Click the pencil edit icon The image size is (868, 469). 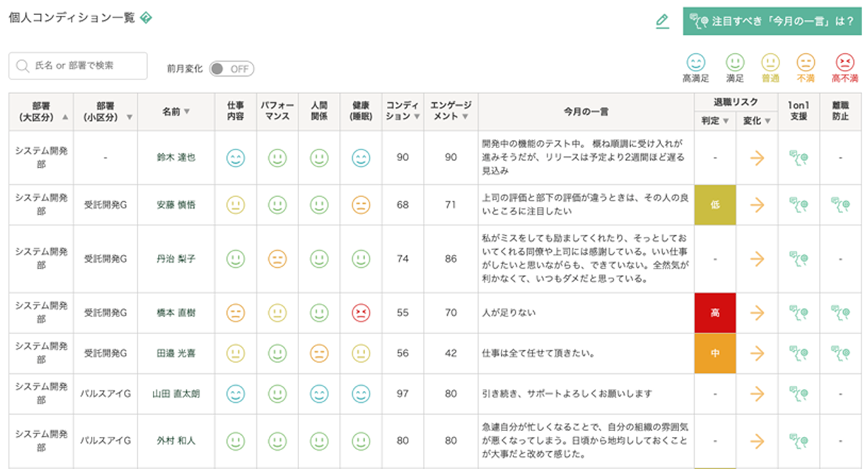[x=662, y=22]
